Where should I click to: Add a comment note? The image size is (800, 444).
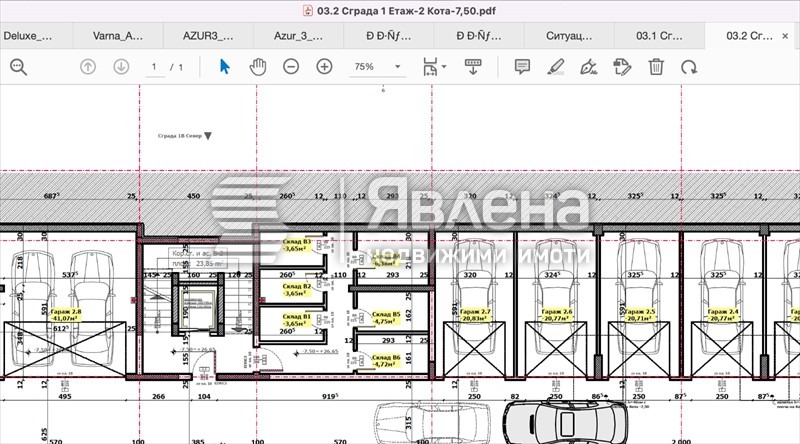(x=522, y=67)
